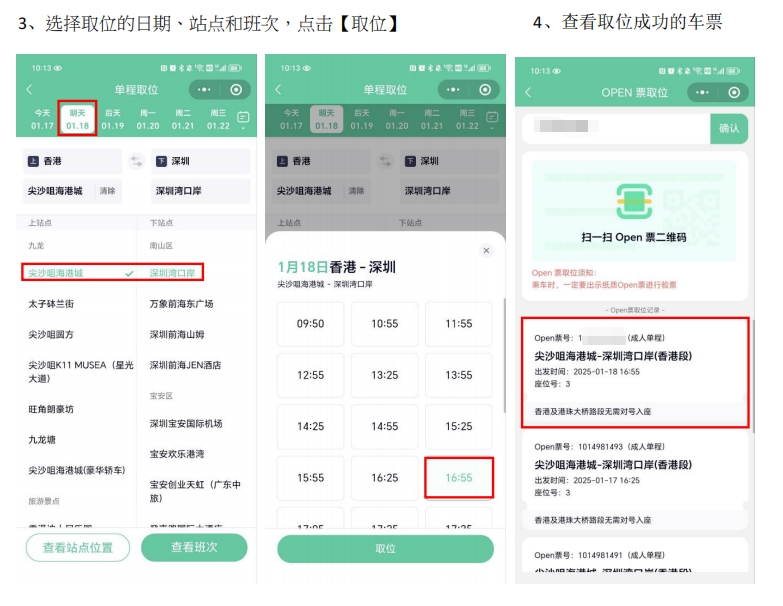Select the 16:55 departure time slot
783x606 pixels.
point(459,478)
